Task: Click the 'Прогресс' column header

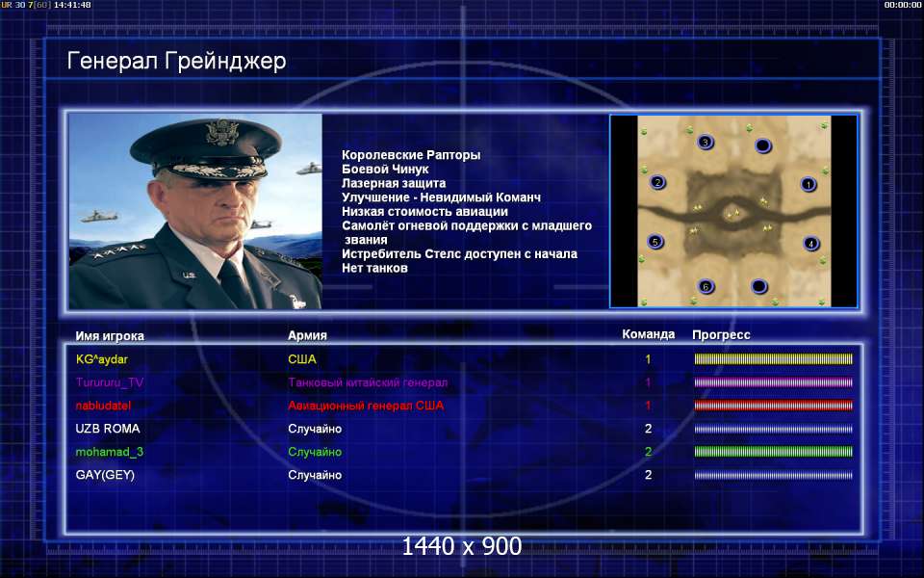Action: pyautogui.click(x=721, y=335)
